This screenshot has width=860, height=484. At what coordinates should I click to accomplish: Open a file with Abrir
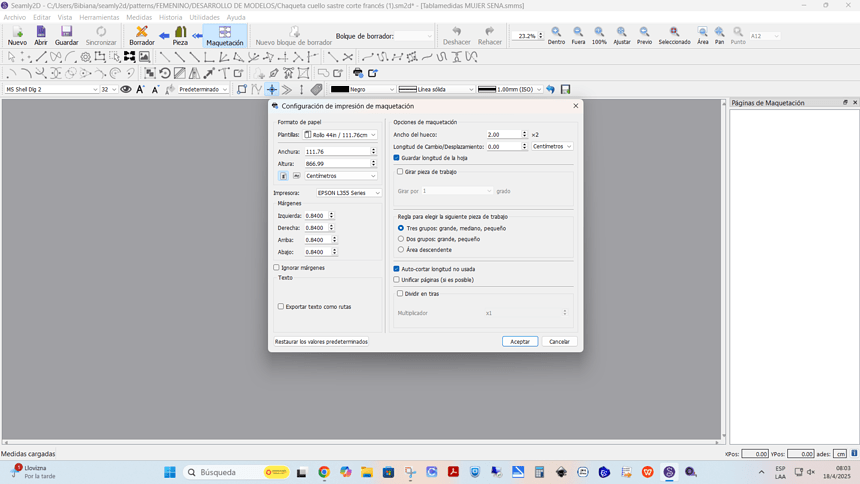pos(41,36)
